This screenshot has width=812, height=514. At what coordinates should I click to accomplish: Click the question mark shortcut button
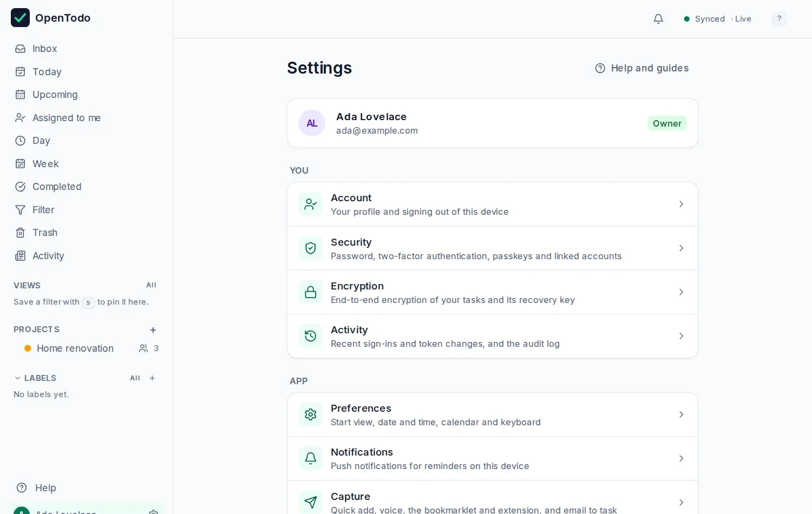coord(779,19)
